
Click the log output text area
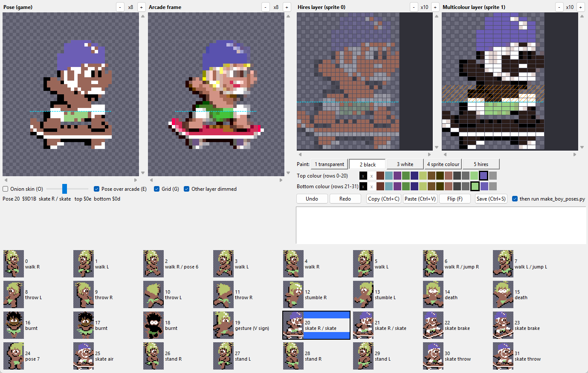point(441,225)
